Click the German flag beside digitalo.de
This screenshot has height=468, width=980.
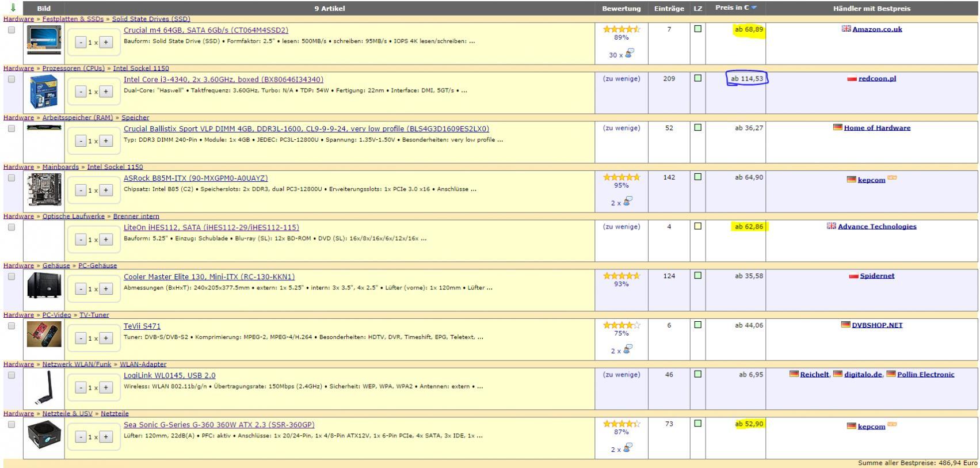[x=838, y=374]
